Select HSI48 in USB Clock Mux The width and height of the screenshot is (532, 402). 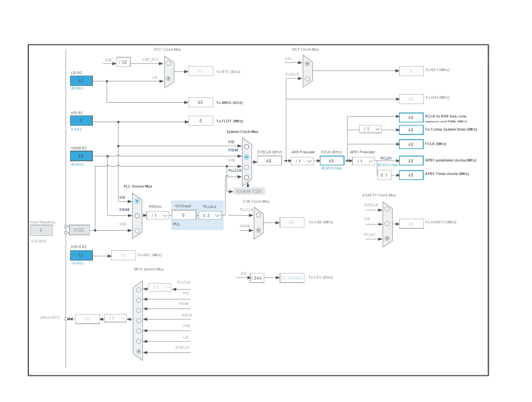point(258,230)
